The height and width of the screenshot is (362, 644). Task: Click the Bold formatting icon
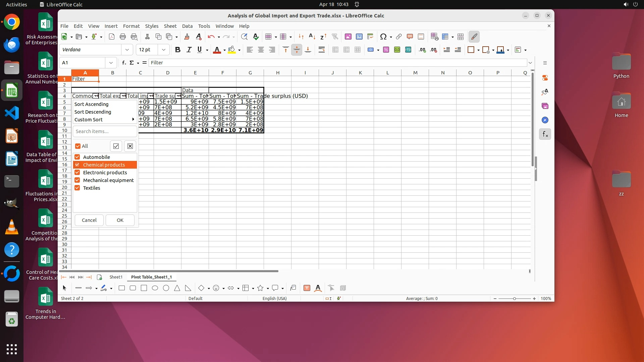point(178,50)
